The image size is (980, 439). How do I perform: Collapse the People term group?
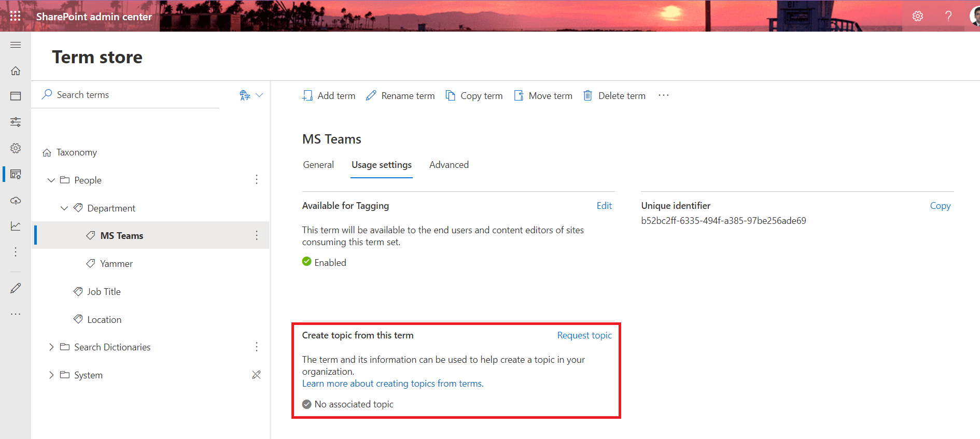pyautogui.click(x=51, y=180)
